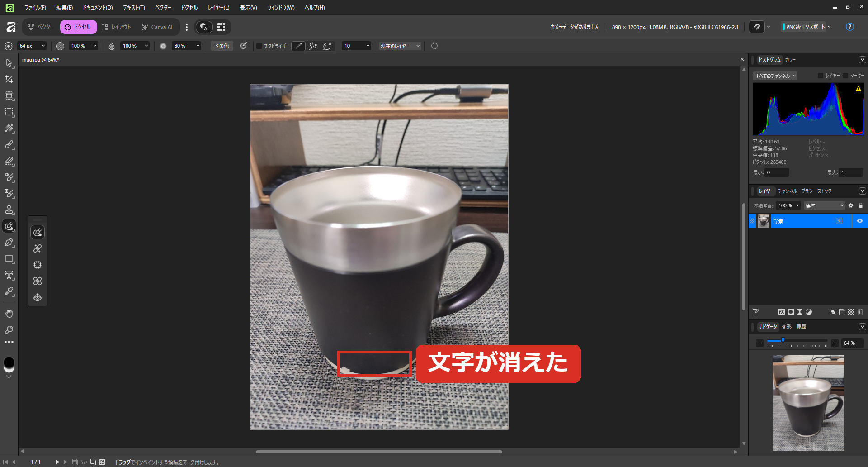Screen dimensions: 868x467
Task: Add a new group folder in Layers
Action: point(842,312)
